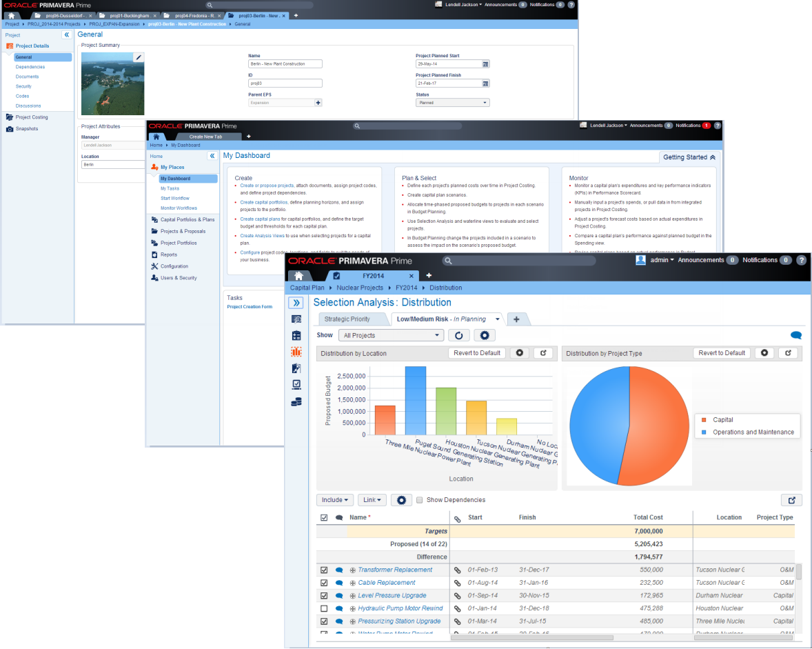Click Nuclear Projects in the breadcrumb
Viewport: 812px width, 649px height.
pyautogui.click(x=360, y=288)
